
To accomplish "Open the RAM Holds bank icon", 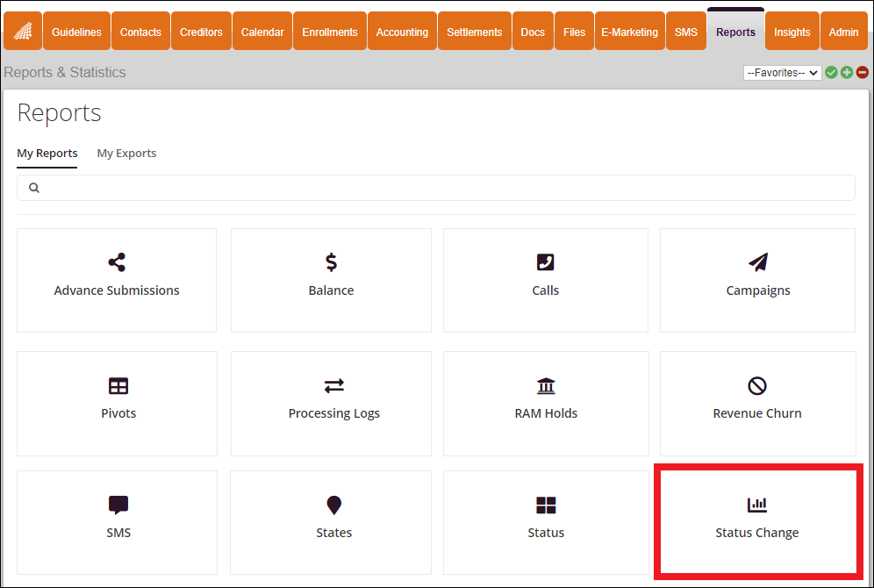I will (546, 386).
